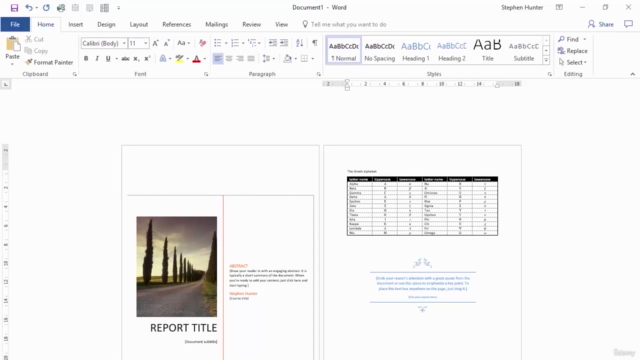Click the Borders icon

[304, 59]
